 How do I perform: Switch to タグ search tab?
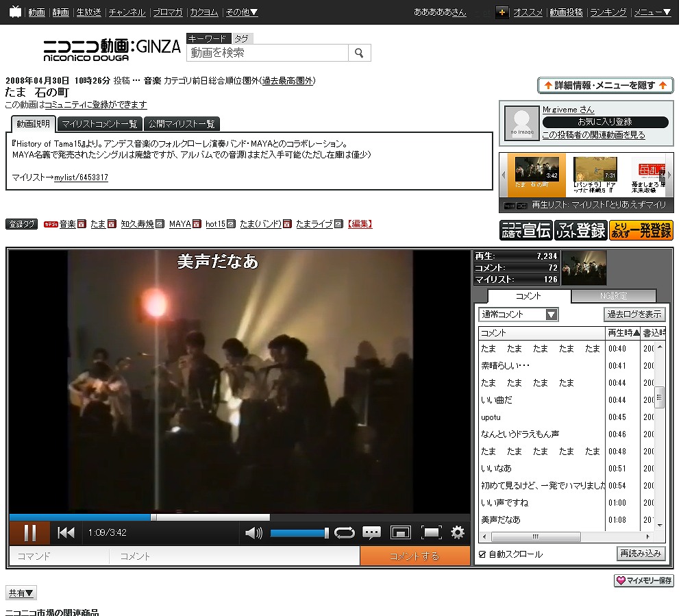pyautogui.click(x=242, y=38)
